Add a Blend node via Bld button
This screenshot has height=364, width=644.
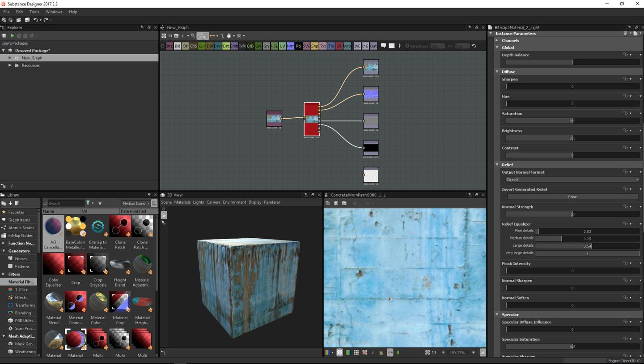pos(178,46)
